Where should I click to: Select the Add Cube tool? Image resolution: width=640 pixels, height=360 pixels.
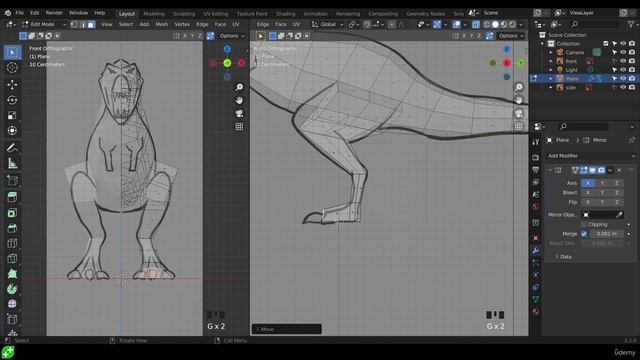tap(12, 180)
